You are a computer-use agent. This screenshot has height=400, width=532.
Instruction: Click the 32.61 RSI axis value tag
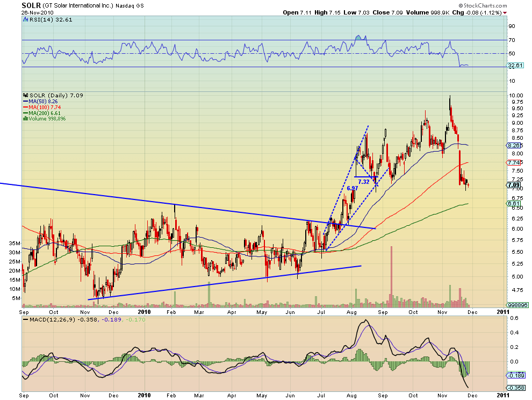515,66
